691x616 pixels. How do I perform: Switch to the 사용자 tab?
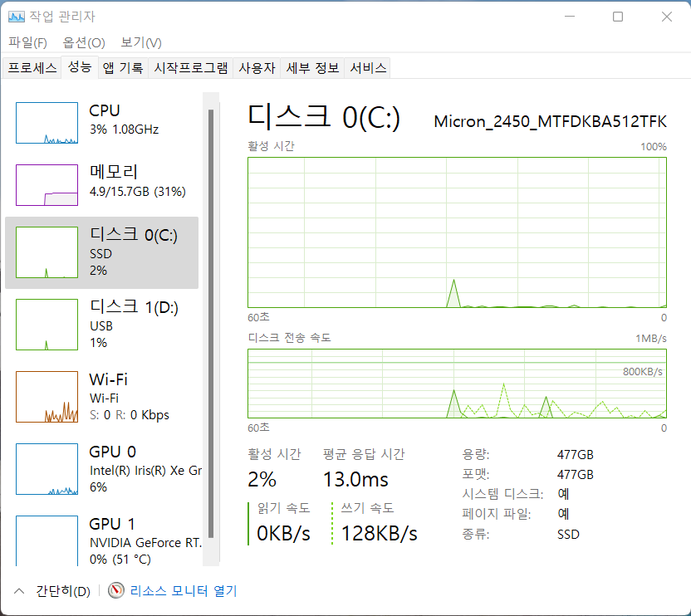click(x=257, y=68)
